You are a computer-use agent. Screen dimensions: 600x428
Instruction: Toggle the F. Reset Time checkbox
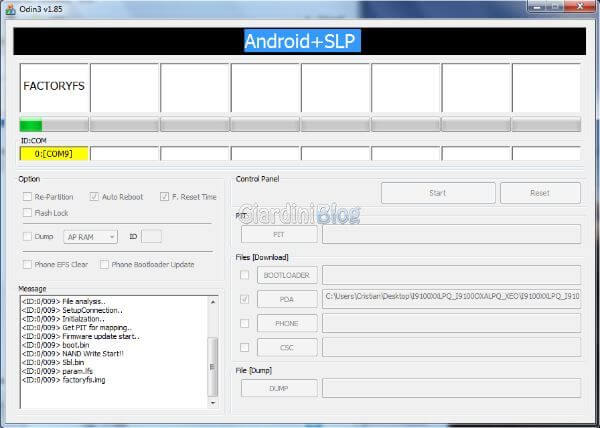click(x=165, y=197)
